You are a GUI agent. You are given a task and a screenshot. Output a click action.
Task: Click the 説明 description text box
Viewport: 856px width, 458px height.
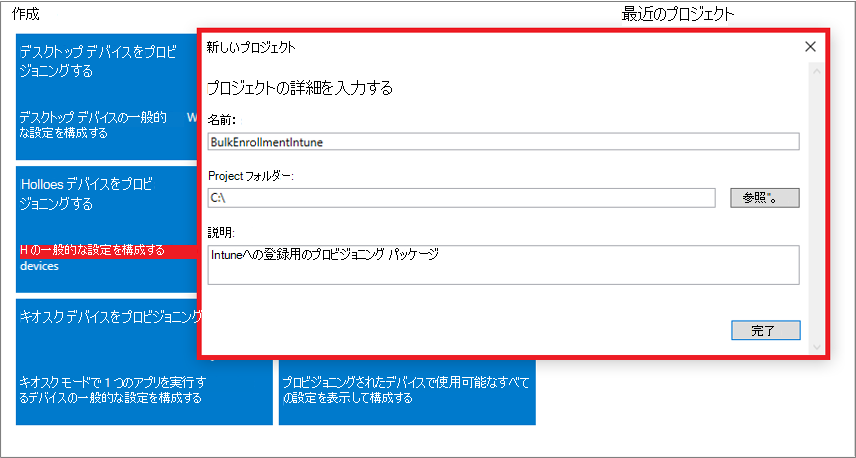[x=503, y=265]
